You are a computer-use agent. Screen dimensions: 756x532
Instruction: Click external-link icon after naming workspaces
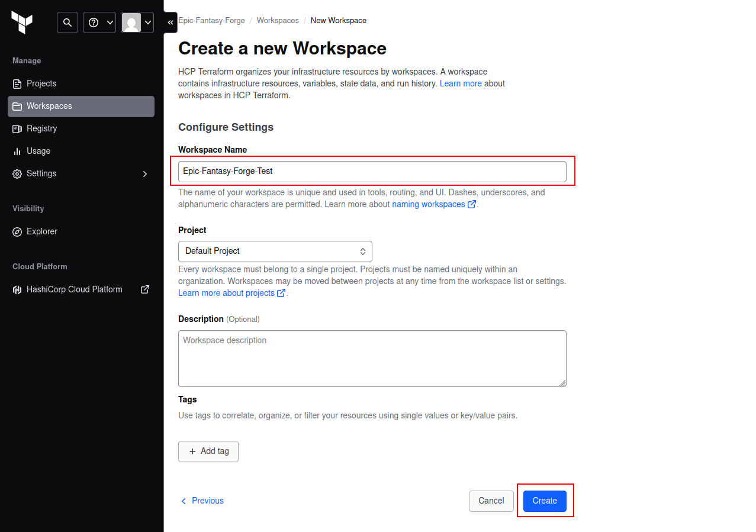click(472, 204)
